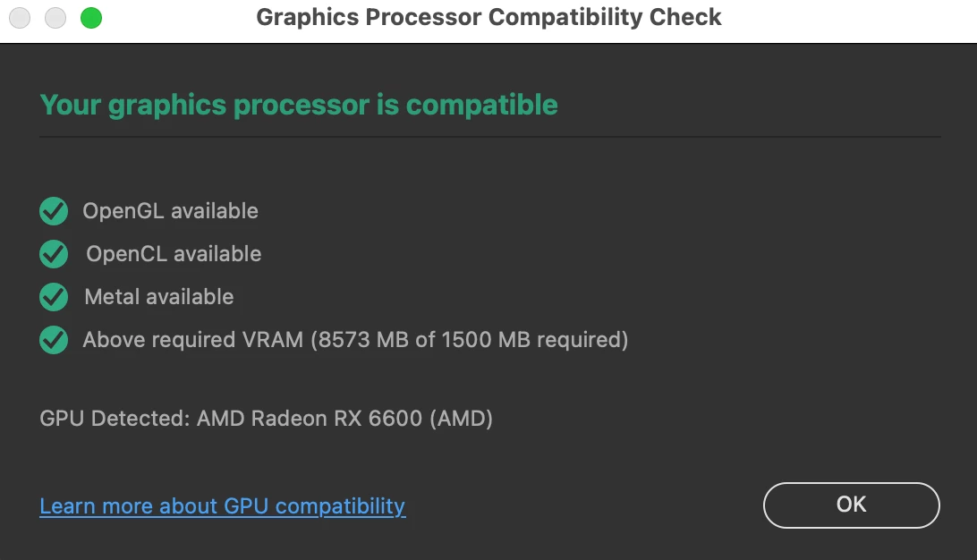
Task: Click the OpenGL available label
Action: coord(170,211)
